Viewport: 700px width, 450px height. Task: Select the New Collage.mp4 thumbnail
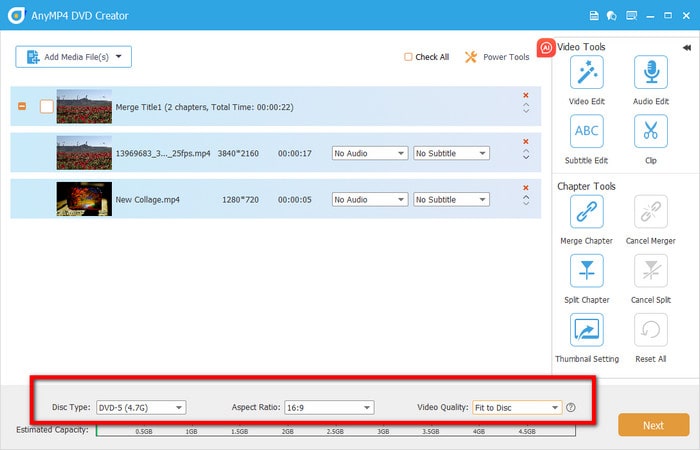pos(83,199)
